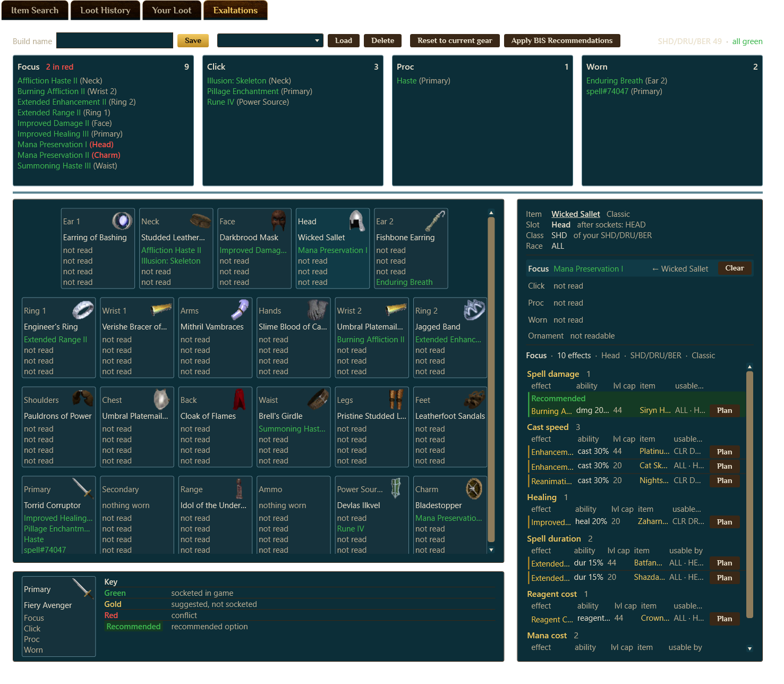The image size is (784, 684).
Task: Plan the Reagent C... reagent cost effect
Action: point(725,619)
